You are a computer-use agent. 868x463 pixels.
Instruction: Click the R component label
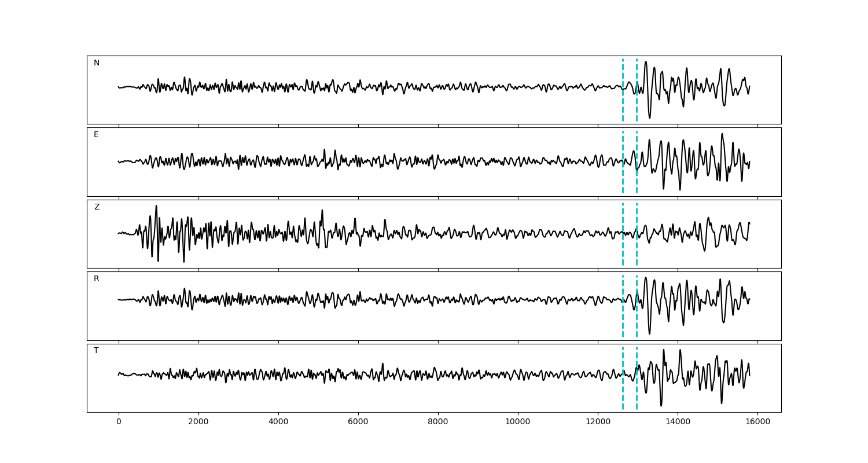pyautogui.click(x=97, y=279)
